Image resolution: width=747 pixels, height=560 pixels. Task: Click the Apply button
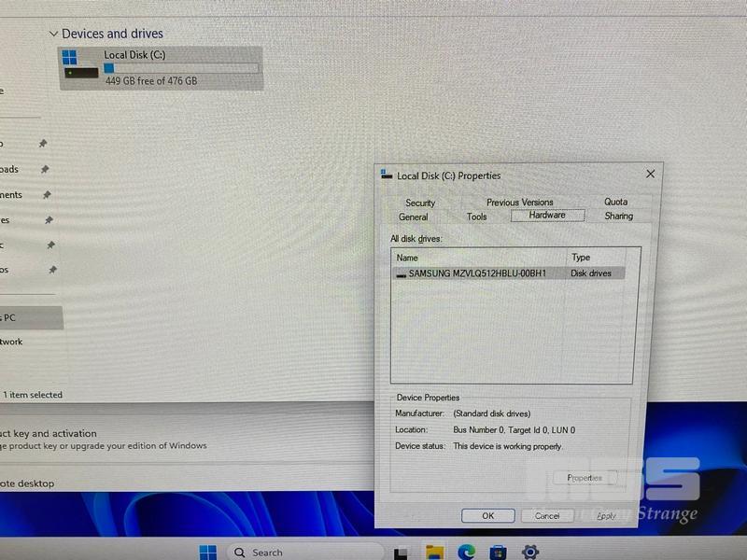pos(606,516)
